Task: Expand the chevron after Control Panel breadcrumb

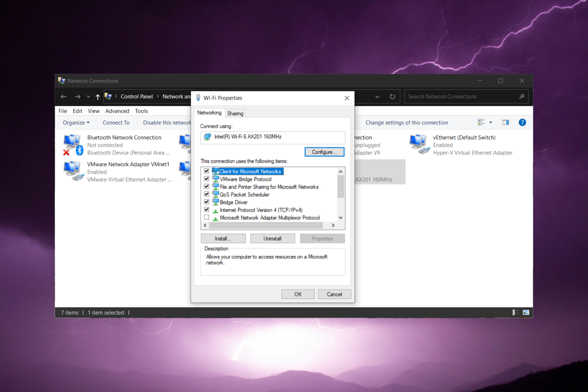Action: click(x=158, y=96)
